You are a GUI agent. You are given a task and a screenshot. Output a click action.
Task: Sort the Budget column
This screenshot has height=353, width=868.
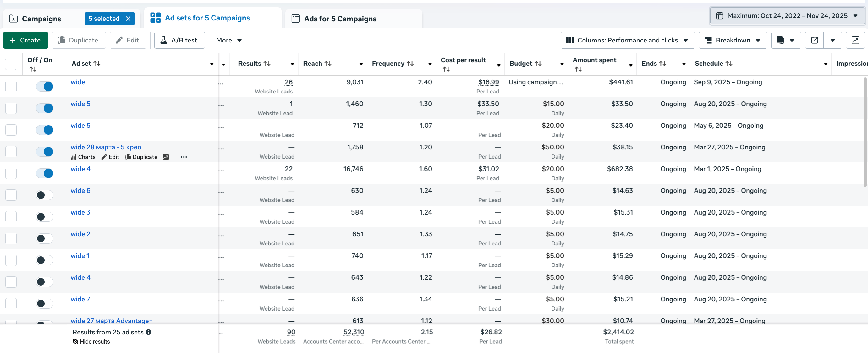pos(538,64)
